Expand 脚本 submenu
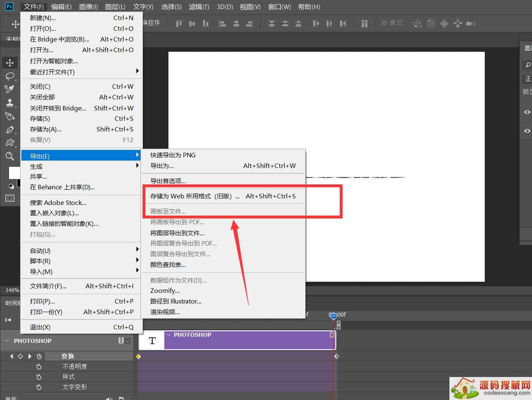Screen dimensions: 532x400 coord(138,260)
